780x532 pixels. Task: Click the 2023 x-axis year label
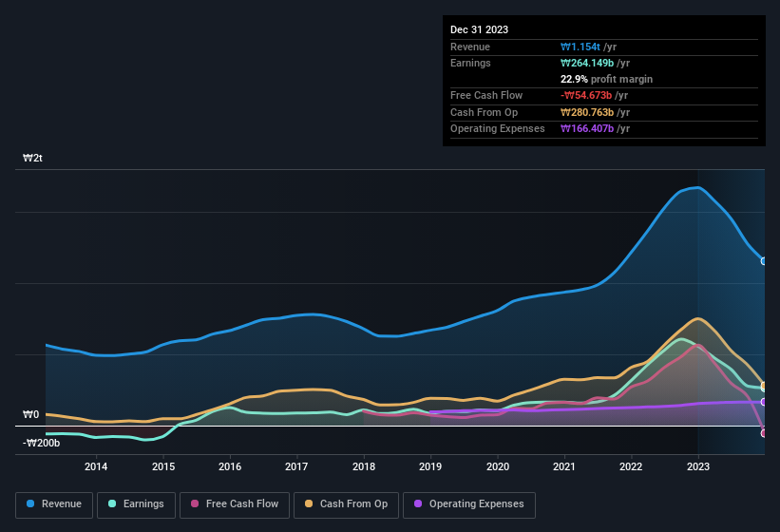click(x=698, y=466)
